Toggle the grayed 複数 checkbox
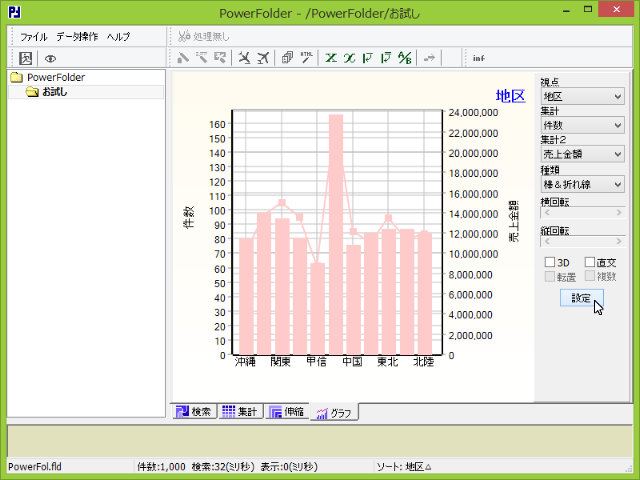Viewport: 640px width, 480px height. click(x=589, y=276)
